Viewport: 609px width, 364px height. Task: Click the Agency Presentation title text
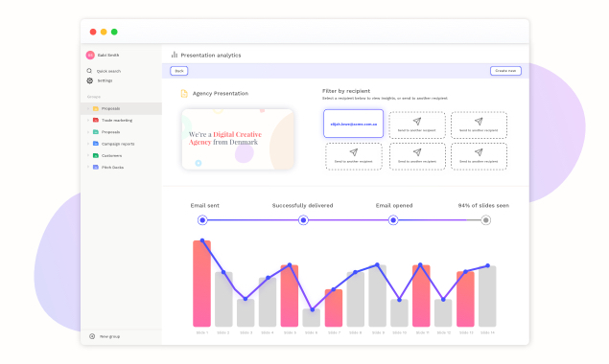221,94
